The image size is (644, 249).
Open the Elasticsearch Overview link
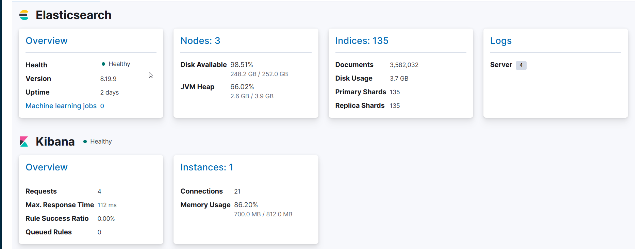click(x=47, y=41)
